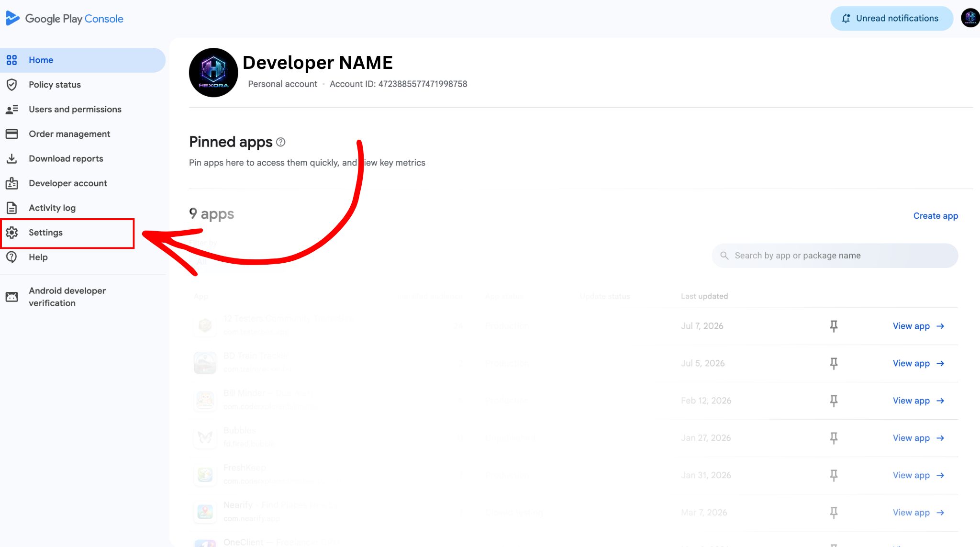Click the Developer NAME heading

[318, 63]
